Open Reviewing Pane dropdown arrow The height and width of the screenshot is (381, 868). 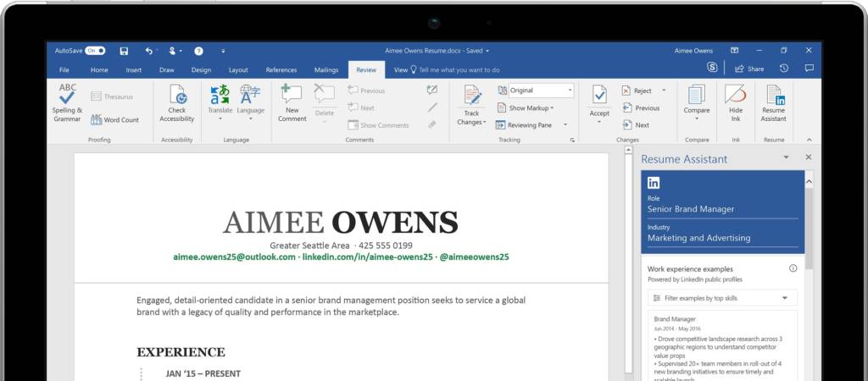point(565,125)
